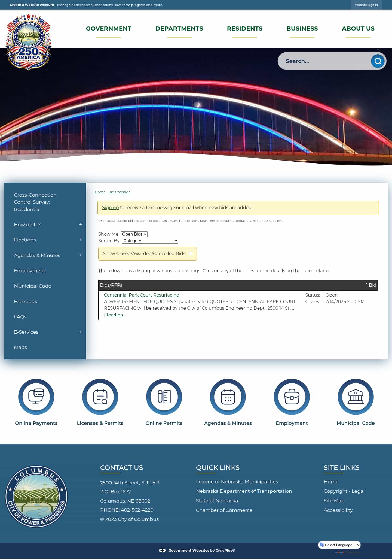Click State of Nebraska link
Image resolution: width=392 pixels, height=559 pixels.
(217, 501)
